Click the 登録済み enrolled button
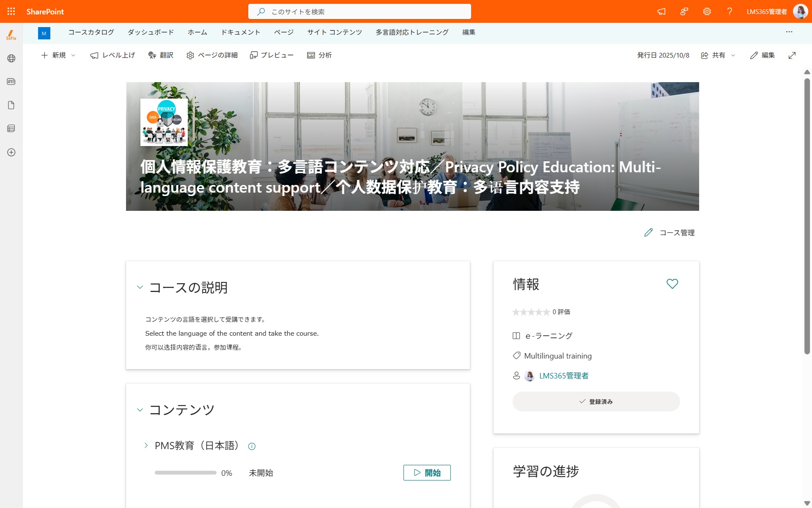This screenshot has height=508, width=812. click(x=596, y=401)
